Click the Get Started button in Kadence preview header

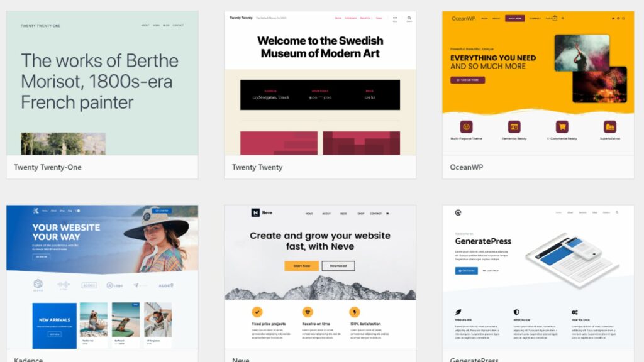162,211
